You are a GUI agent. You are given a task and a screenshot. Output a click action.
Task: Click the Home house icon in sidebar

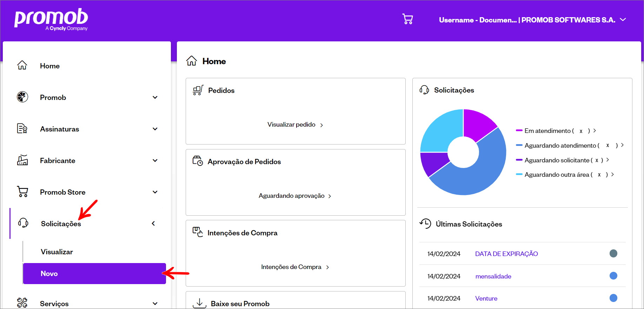pyautogui.click(x=22, y=65)
